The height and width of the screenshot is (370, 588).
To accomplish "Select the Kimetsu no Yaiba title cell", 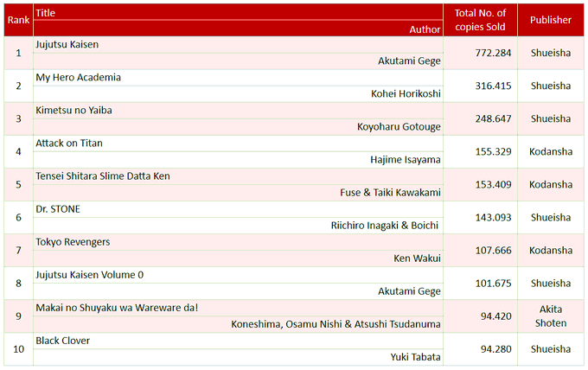I will click(238, 111).
